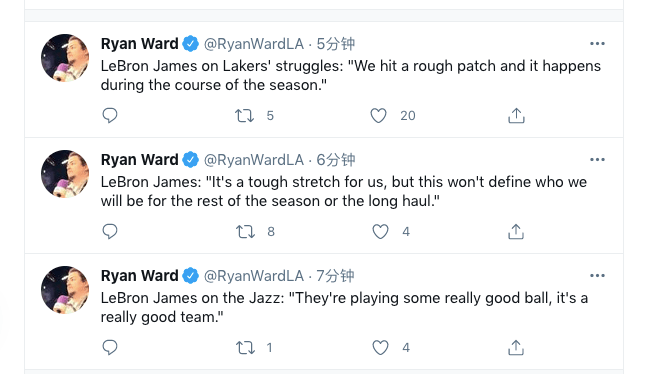Like the 'tough stretch for us' tweet
This screenshot has height=374, width=653.
(380, 232)
